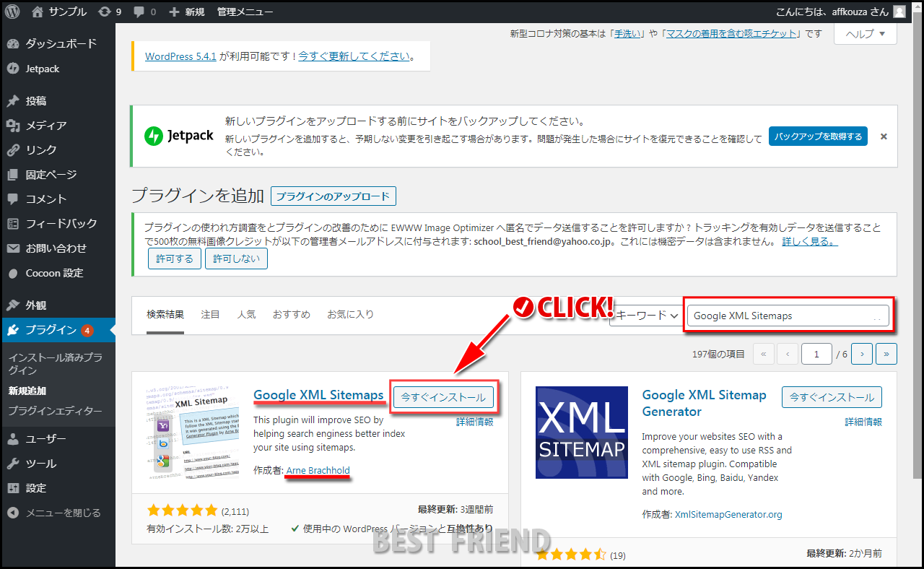Open the comments bubble showing 0
Image resolution: width=924 pixels, height=569 pixels.
point(144,12)
